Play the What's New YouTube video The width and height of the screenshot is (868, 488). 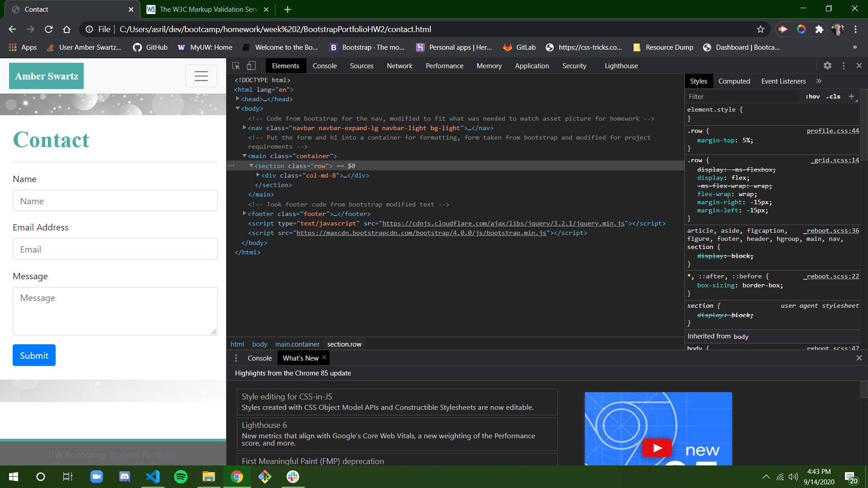click(658, 448)
